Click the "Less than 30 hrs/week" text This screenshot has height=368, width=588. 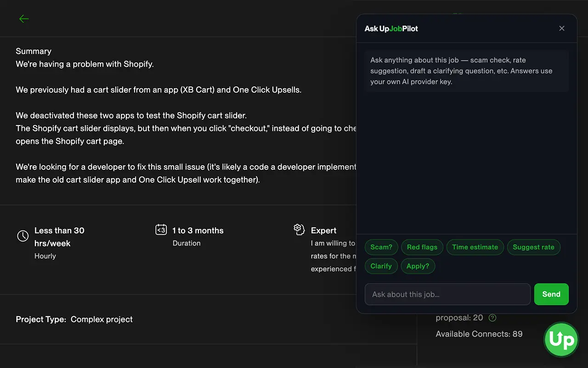point(59,237)
